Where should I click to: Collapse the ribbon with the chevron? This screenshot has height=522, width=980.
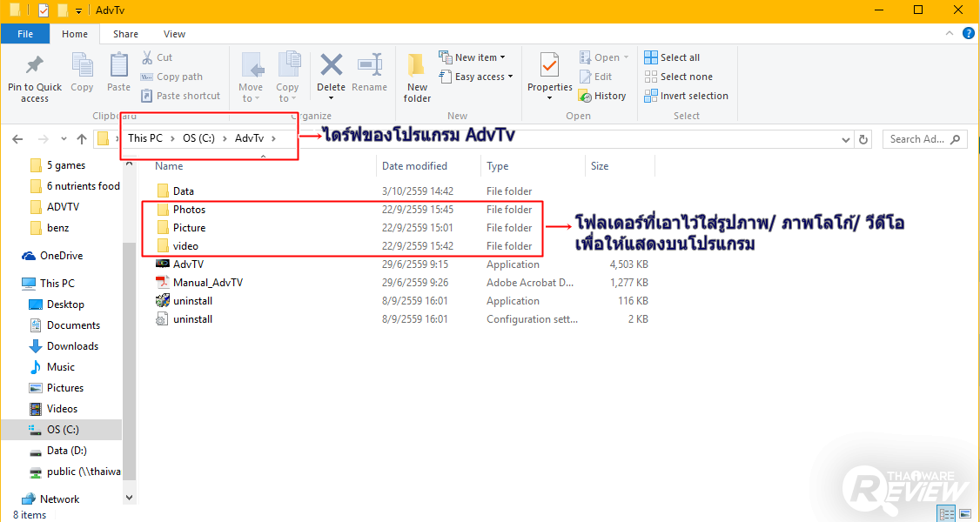pos(950,34)
